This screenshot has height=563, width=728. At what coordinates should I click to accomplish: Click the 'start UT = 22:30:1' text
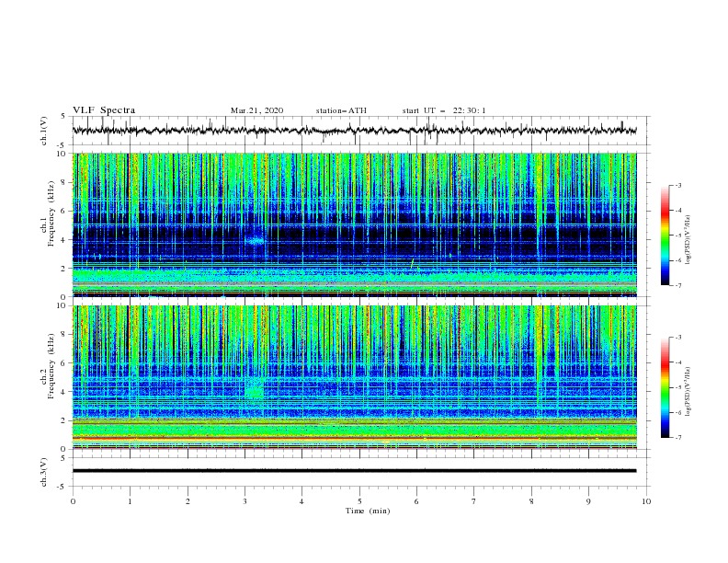[x=444, y=110]
